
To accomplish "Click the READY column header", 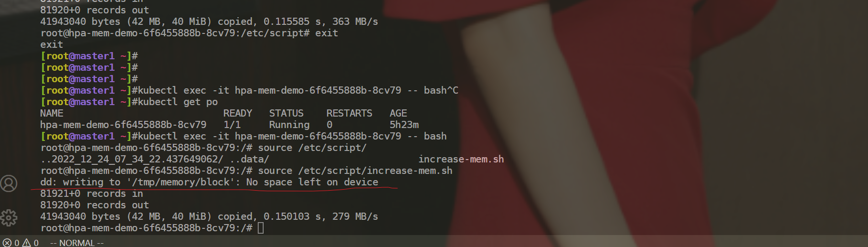I will coord(238,113).
